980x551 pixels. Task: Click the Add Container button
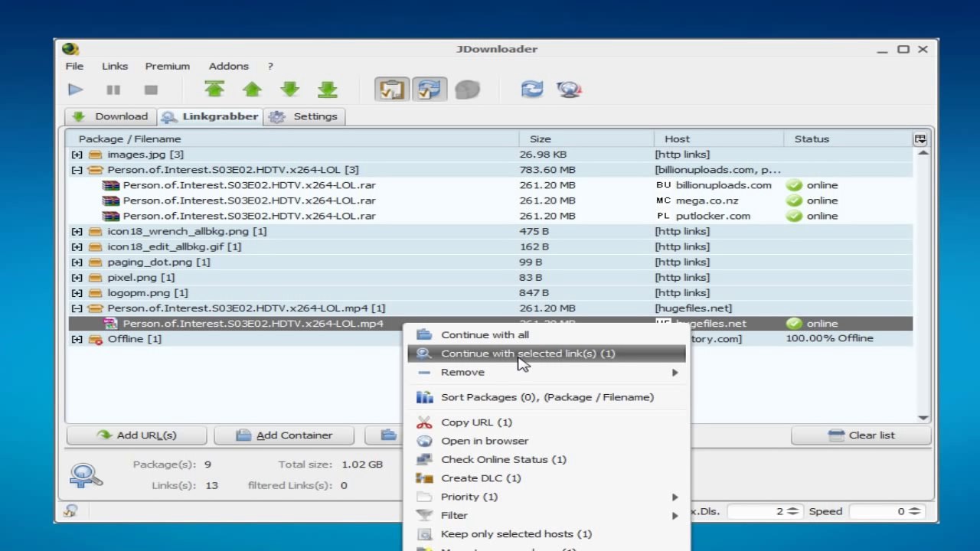284,435
